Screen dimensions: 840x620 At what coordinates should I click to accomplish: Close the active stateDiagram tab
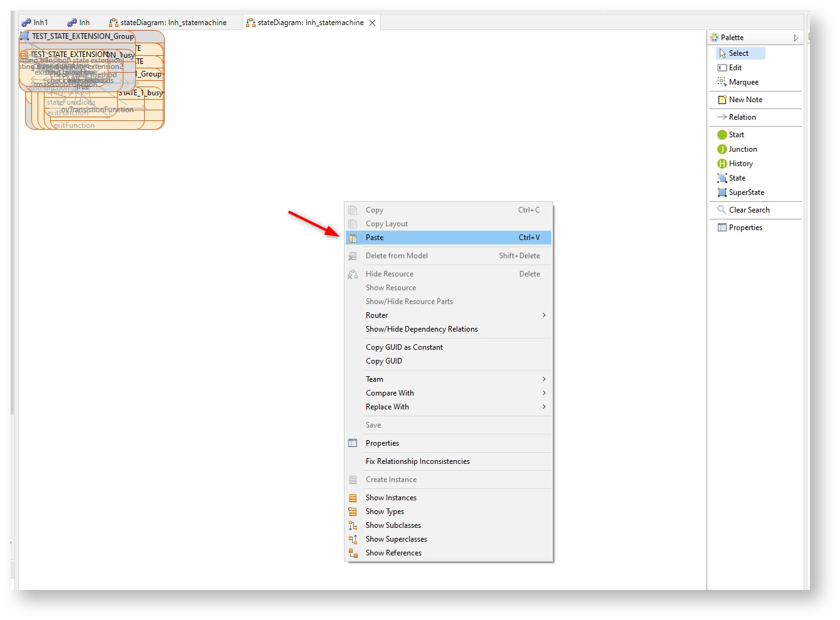(x=372, y=23)
